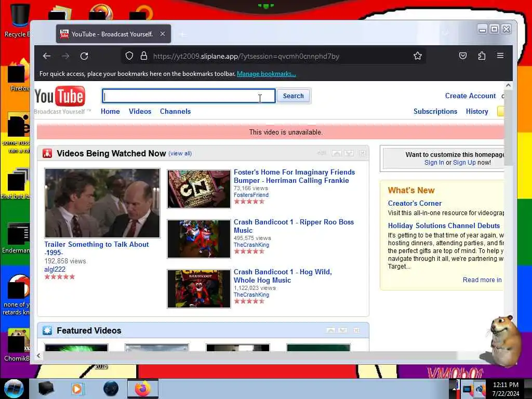The image size is (532, 399).
Task: Open Crash Bandicoot 1 - Ripper Roo Boss Music title
Action: pos(294,226)
